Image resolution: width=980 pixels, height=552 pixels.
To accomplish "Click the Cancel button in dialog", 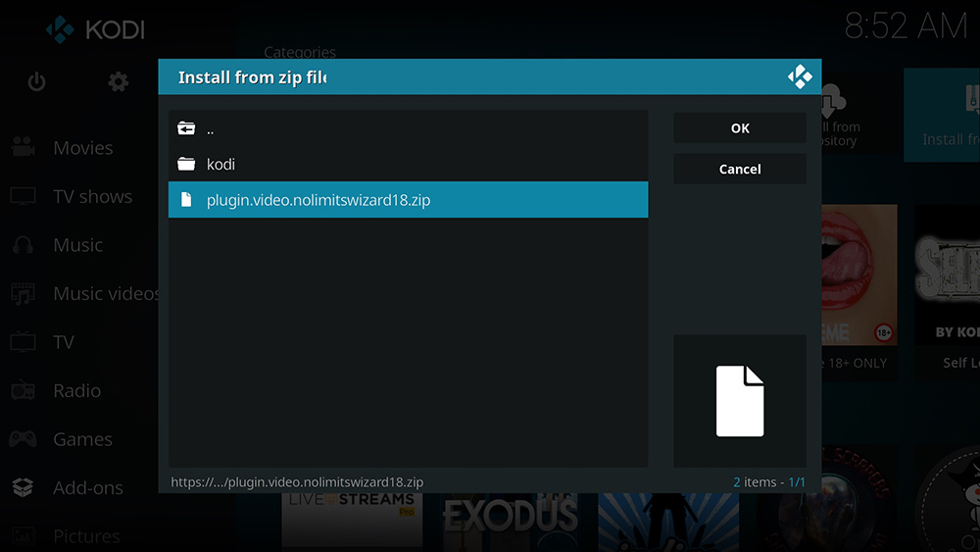I will pos(739,169).
